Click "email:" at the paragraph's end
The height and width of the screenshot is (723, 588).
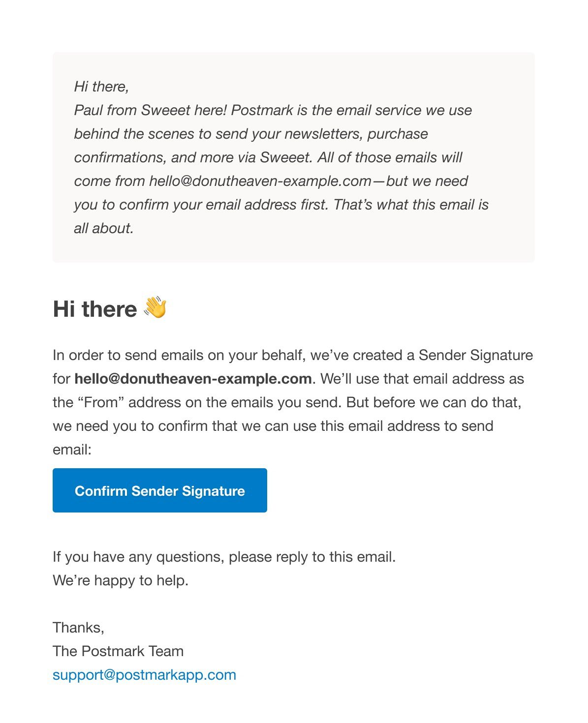[x=72, y=450]
